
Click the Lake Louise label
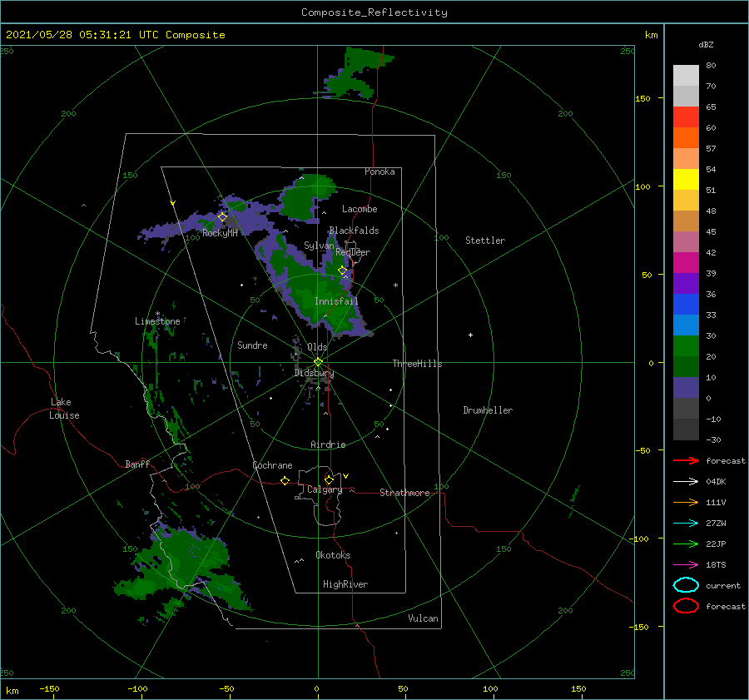tap(64, 409)
